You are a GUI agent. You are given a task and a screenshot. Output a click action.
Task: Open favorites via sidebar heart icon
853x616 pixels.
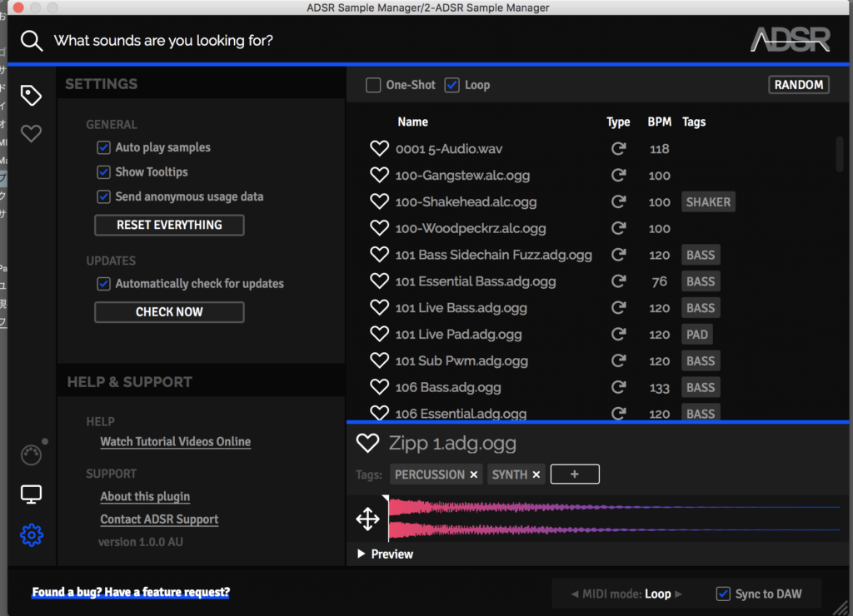[x=31, y=133]
